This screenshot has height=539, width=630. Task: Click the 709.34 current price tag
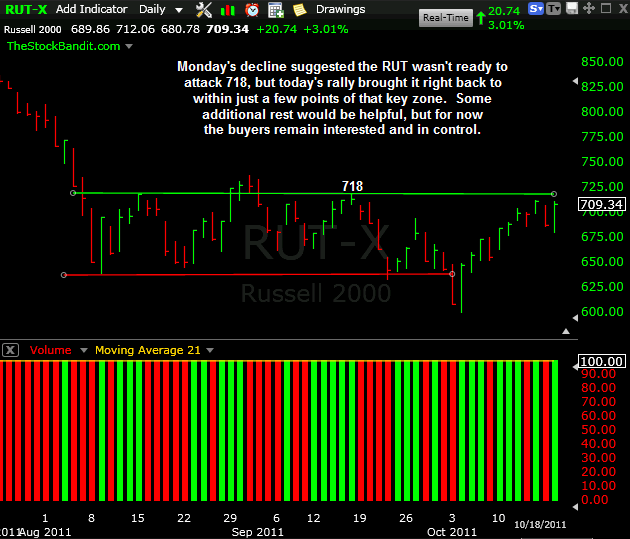point(601,204)
